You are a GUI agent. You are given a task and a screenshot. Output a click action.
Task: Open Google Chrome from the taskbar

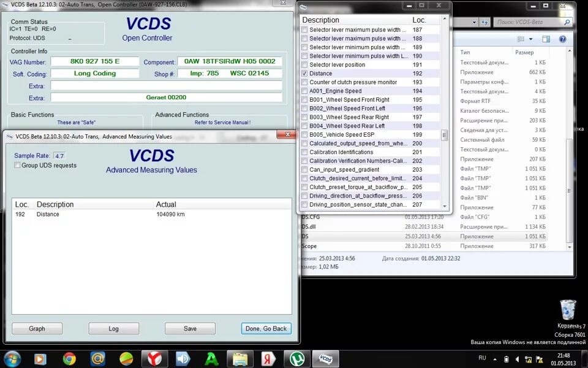(x=69, y=359)
